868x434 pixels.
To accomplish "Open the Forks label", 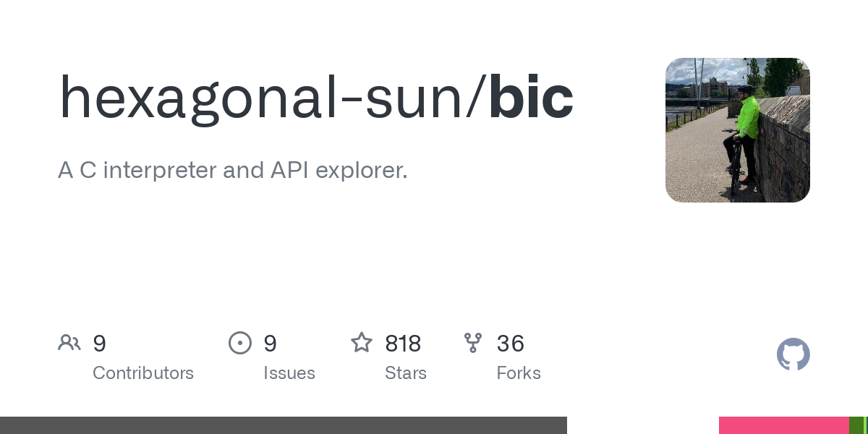I will [519, 373].
